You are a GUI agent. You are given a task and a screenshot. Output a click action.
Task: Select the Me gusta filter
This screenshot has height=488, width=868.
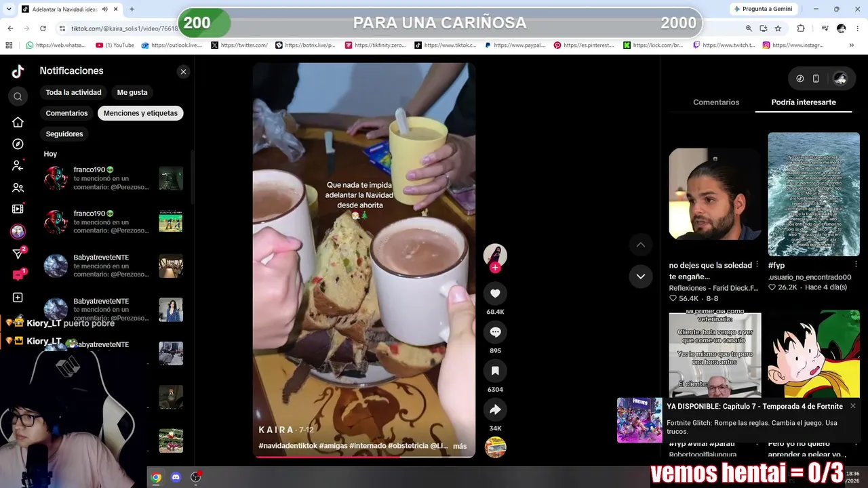coord(132,92)
